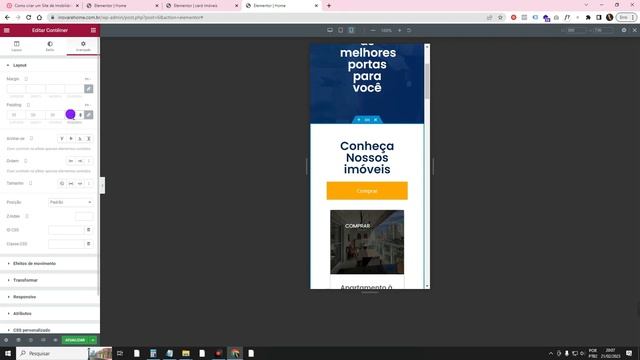Click the Z-Index input field
Image resolution: width=640 pixels, height=360 pixels.
[84, 216]
